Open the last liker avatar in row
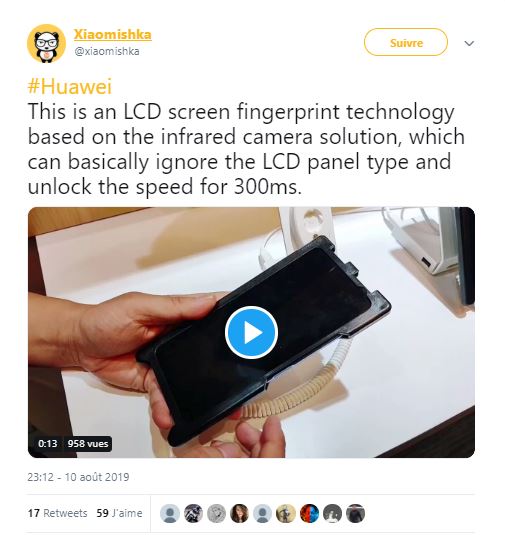The image size is (505, 535). [x=356, y=514]
